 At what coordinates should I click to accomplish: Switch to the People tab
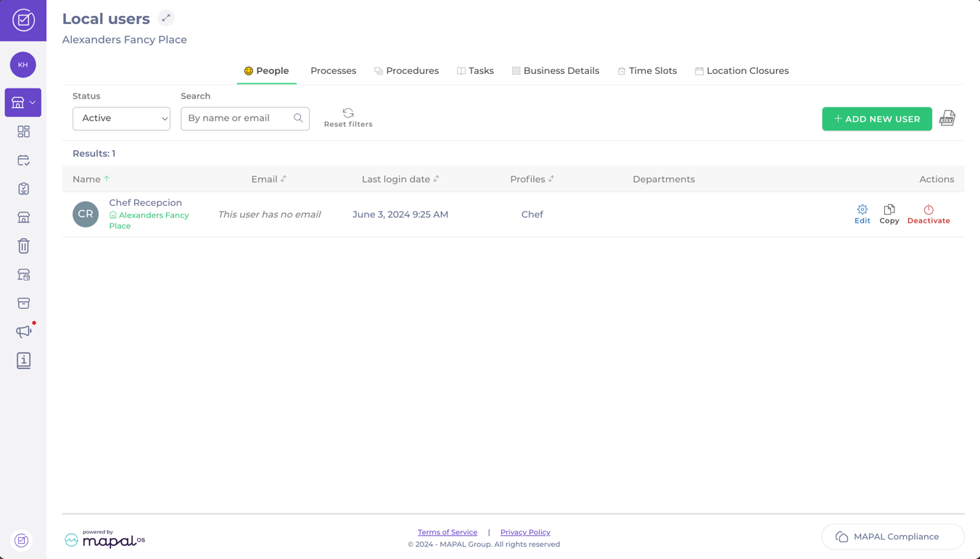click(x=266, y=71)
